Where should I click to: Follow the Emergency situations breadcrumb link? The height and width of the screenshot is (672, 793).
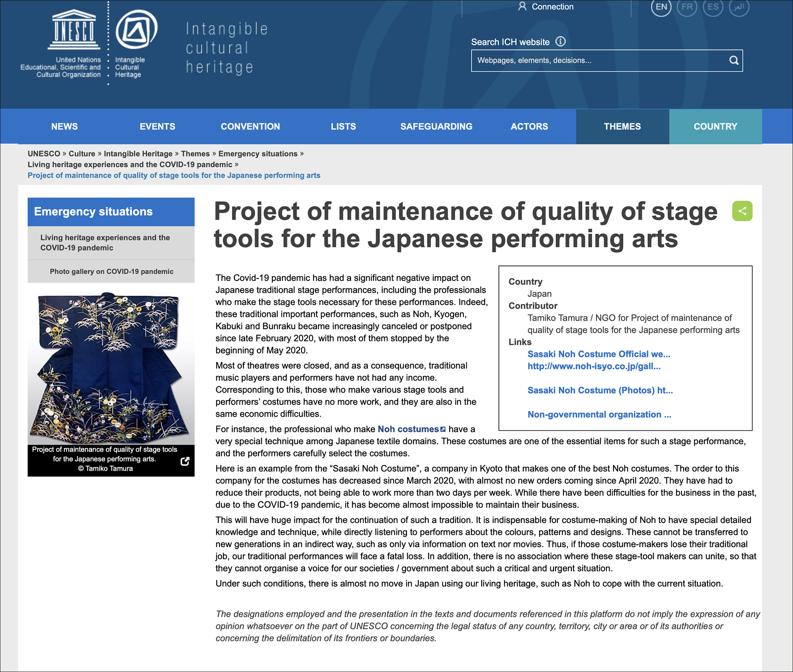258,154
